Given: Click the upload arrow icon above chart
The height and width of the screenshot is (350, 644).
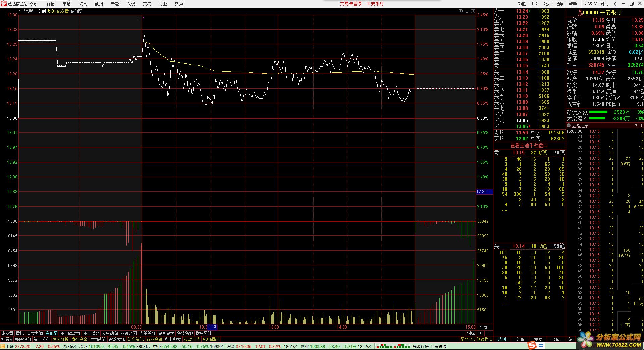Looking at the screenshot, I should click(x=461, y=11).
